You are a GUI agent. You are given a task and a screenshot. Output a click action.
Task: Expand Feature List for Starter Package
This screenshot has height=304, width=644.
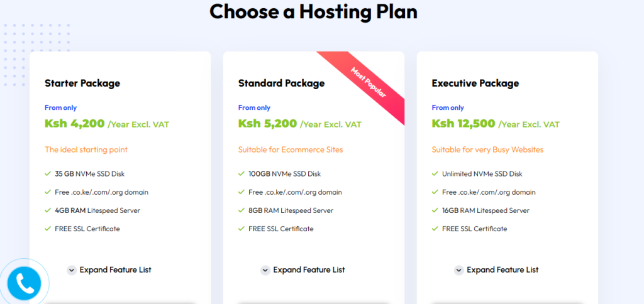click(109, 270)
